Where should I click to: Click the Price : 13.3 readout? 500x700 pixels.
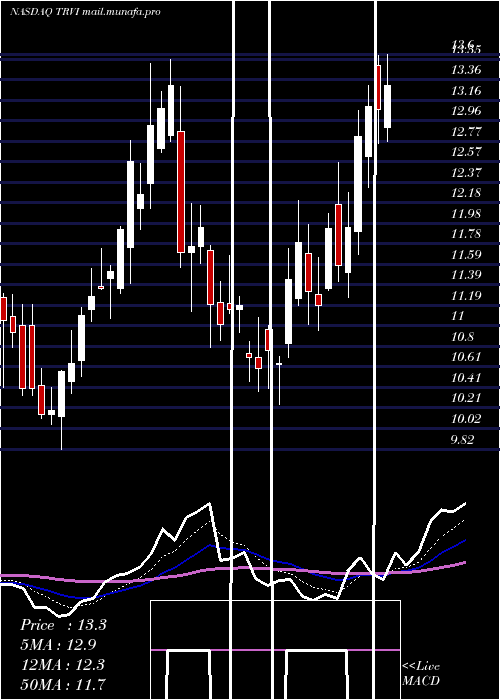(x=63, y=625)
